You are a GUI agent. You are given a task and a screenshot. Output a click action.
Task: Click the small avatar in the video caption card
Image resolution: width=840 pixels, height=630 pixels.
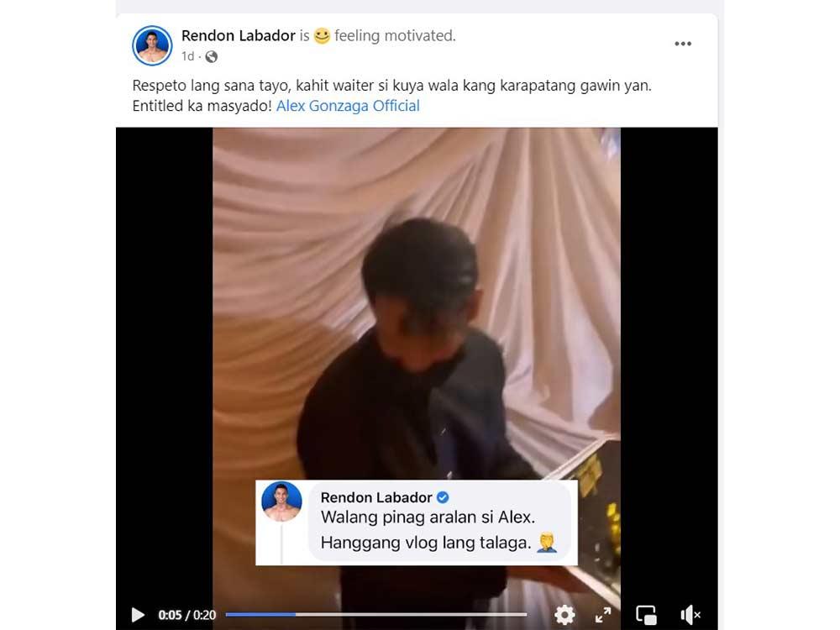click(283, 501)
